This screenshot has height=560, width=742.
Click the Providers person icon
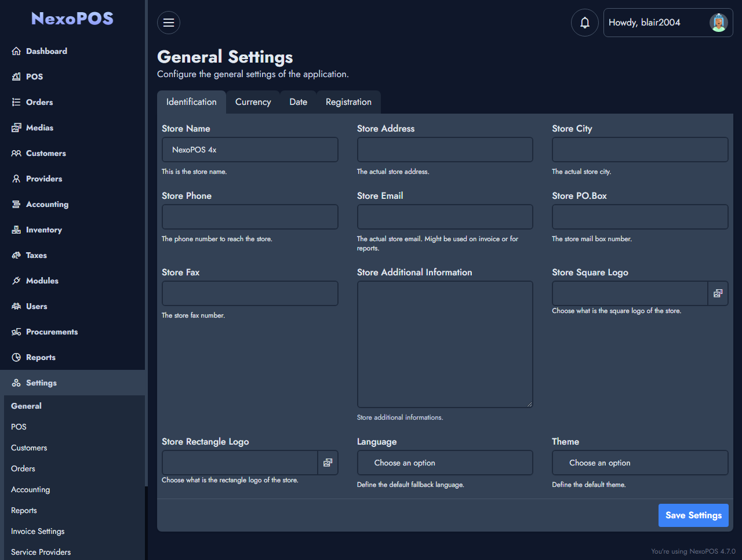tap(16, 179)
